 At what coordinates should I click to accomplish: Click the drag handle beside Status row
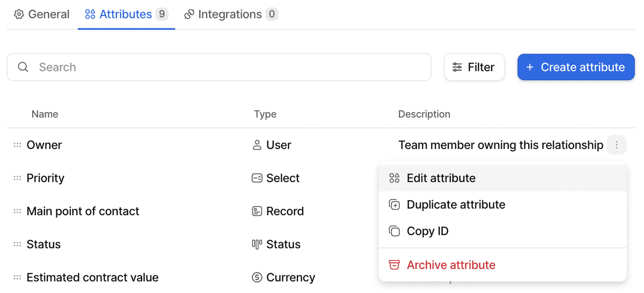click(17, 244)
